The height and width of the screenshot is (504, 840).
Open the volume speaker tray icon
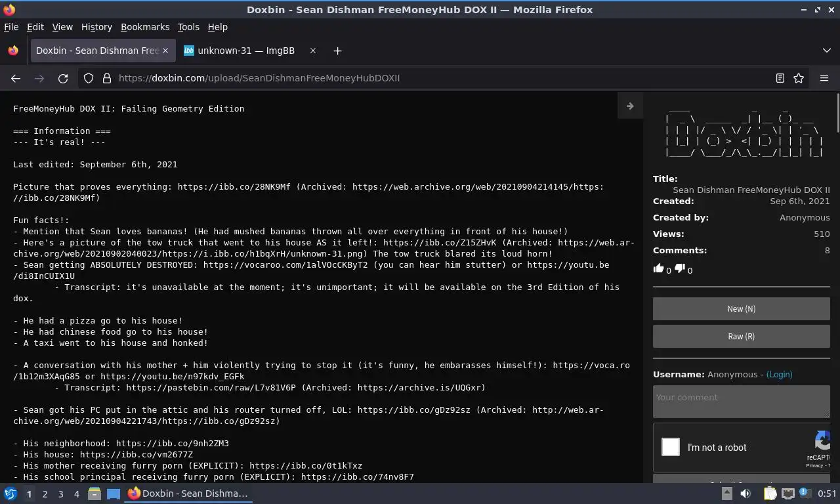coord(745,493)
